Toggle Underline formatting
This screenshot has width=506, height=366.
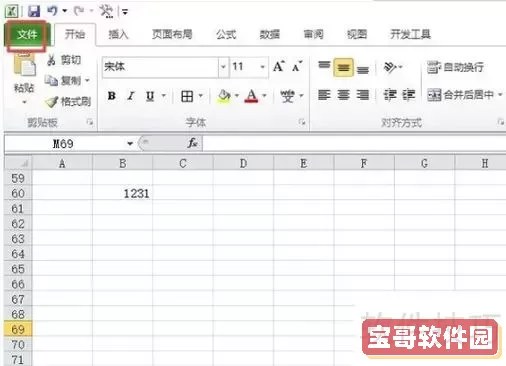pyautogui.click(x=150, y=96)
